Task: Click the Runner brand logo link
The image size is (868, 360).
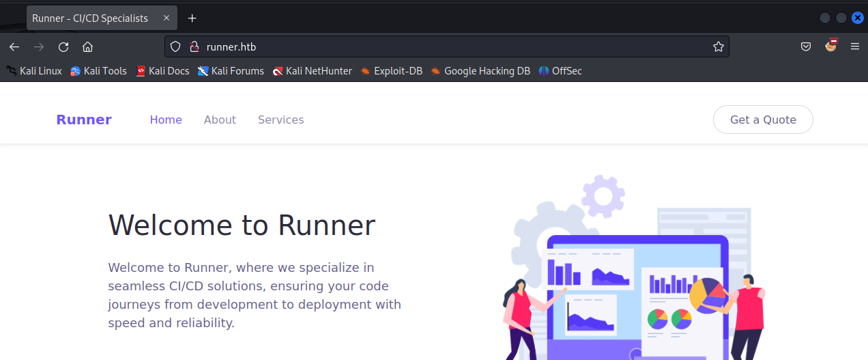Action: click(84, 120)
